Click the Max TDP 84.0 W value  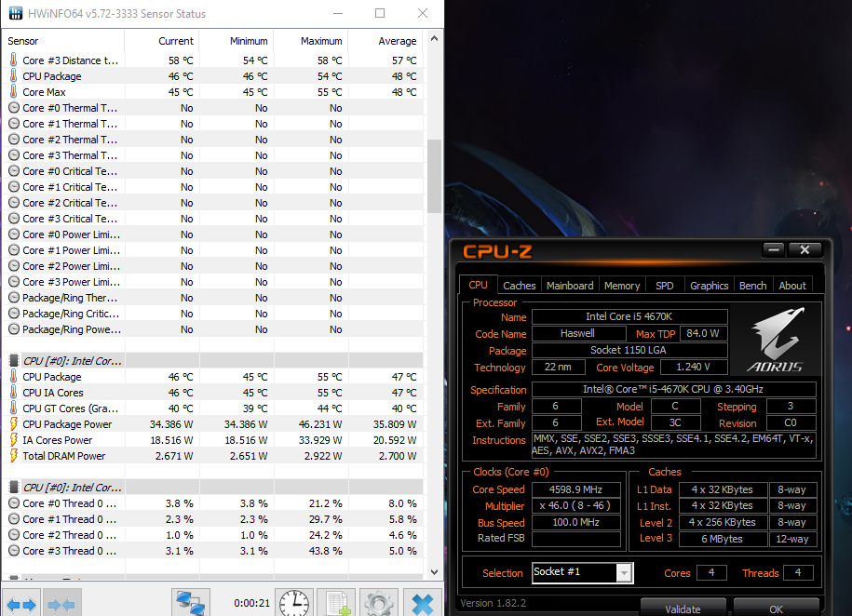[703, 333]
